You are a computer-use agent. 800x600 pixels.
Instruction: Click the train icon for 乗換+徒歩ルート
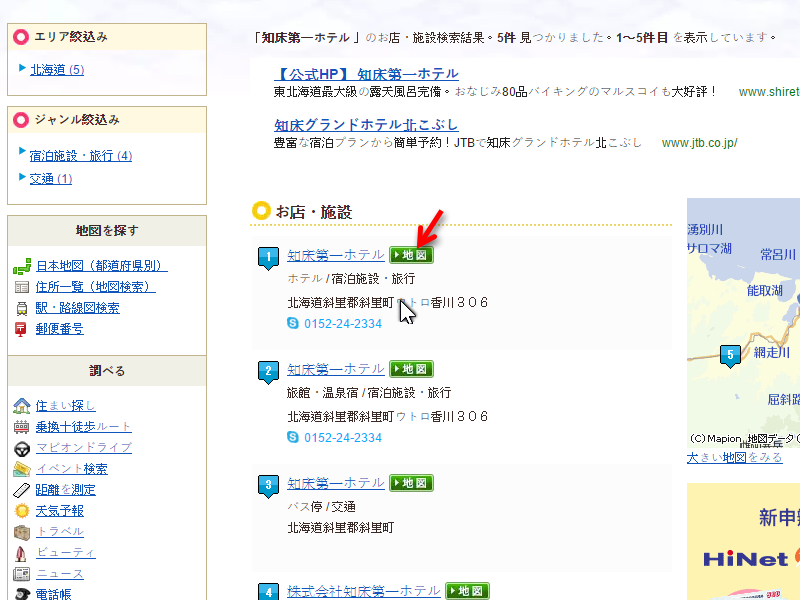click(21, 427)
